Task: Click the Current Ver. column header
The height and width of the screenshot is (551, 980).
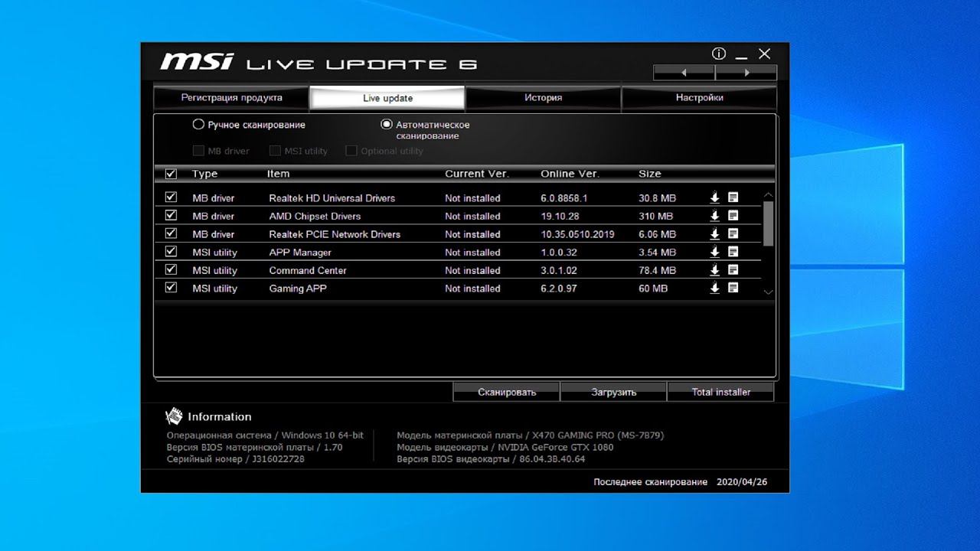Action: (477, 174)
